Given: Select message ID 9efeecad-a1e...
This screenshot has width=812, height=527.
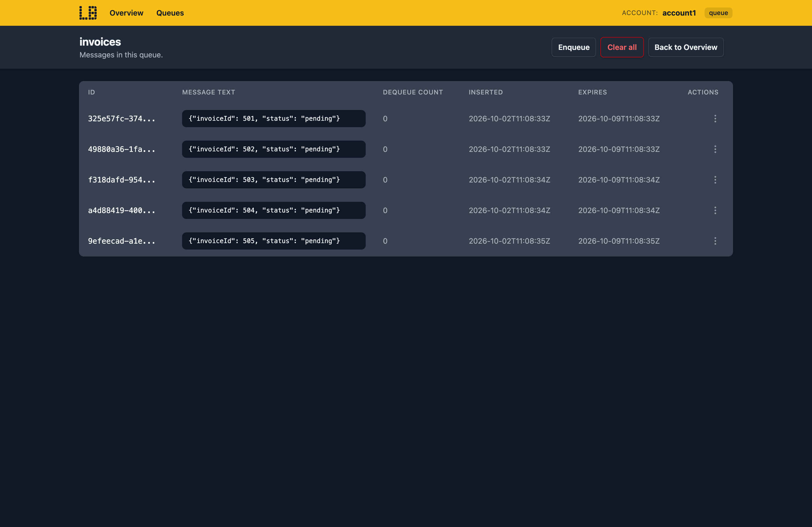Looking at the screenshot, I should coord(121,241).
